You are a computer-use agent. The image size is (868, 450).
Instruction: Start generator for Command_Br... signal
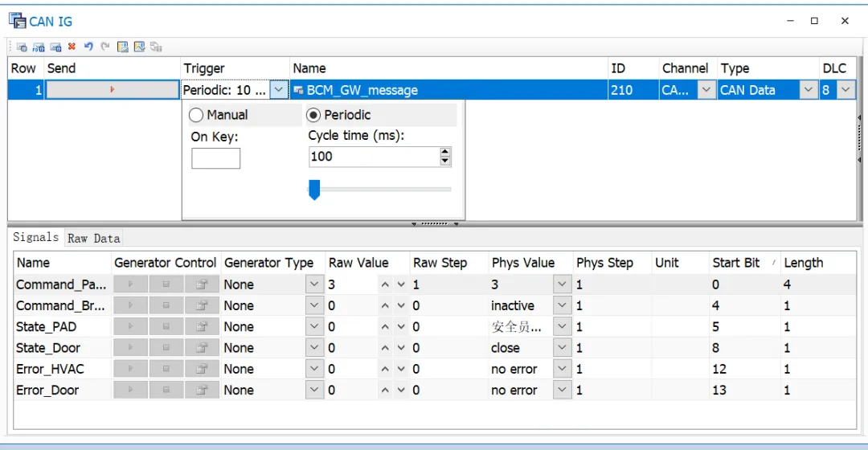pyautogui.click(x=131, y=305)
